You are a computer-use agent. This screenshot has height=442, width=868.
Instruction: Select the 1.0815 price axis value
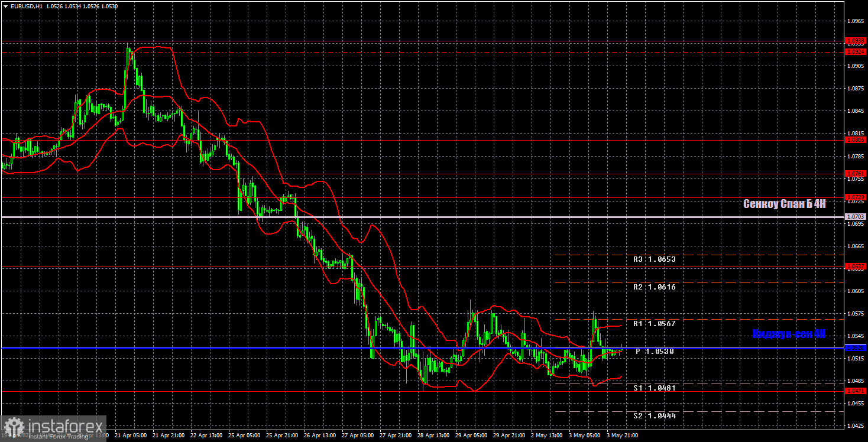click(856, 133)
